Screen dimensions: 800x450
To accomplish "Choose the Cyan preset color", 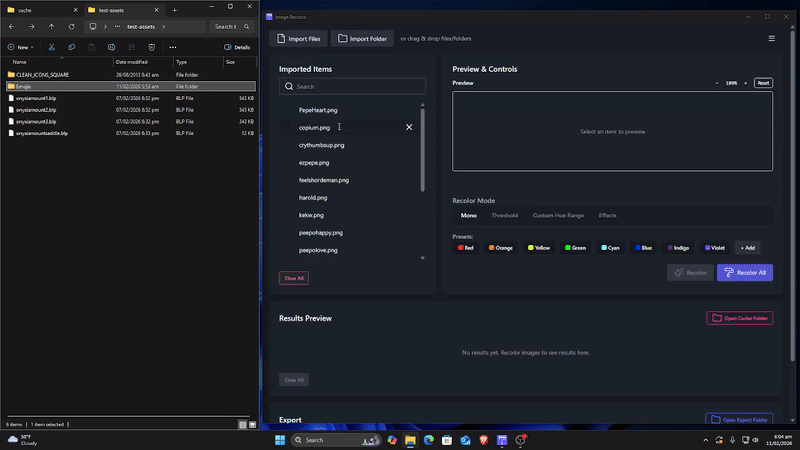I will [611, 247].
